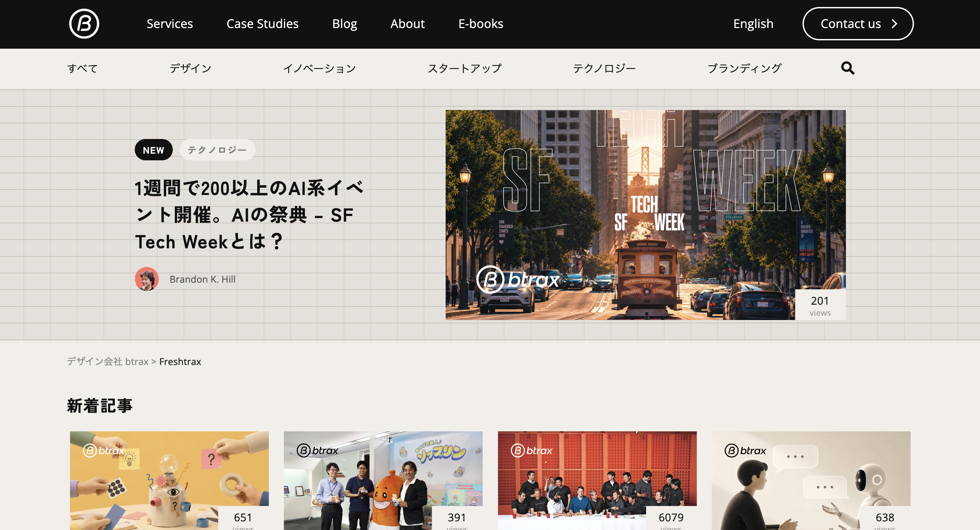Click the Freshtrax breadcrumb text
The width and height of the screenshot is (980, 530).
click(180, 361)
